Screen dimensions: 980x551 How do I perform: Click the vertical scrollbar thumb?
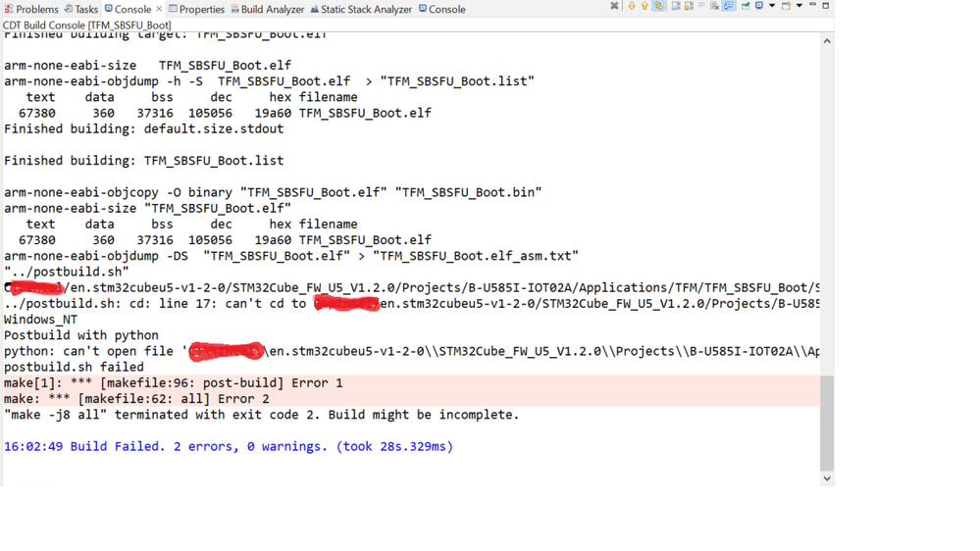[x=827, y=423]
